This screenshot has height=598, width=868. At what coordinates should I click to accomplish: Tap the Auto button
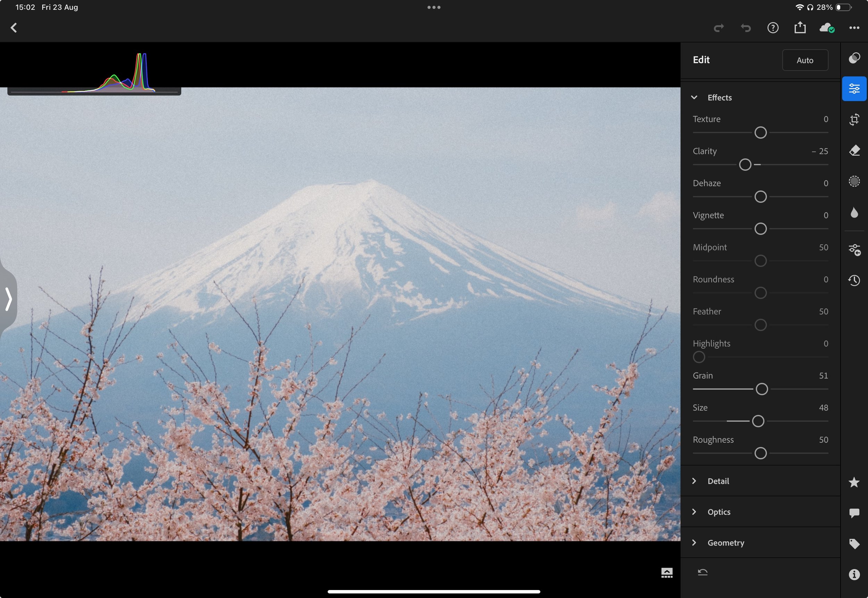(x=805, y=60)
